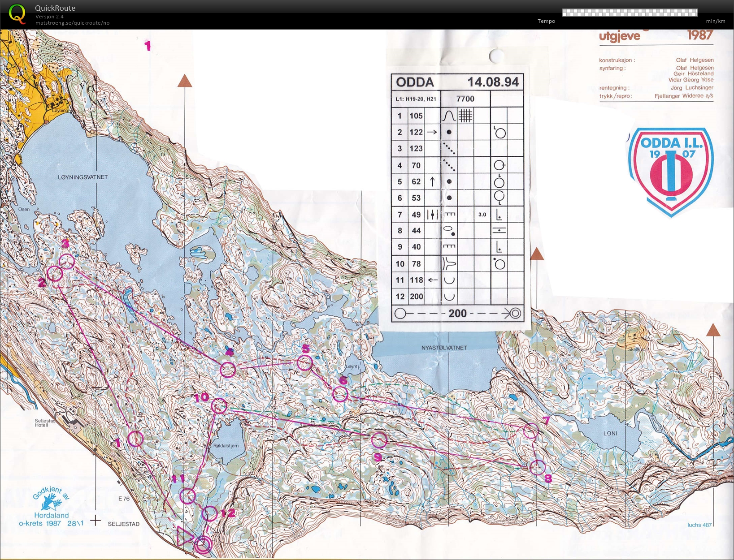Click the Versjon 2.4 label
734x560 pixels.
(49, 17)
